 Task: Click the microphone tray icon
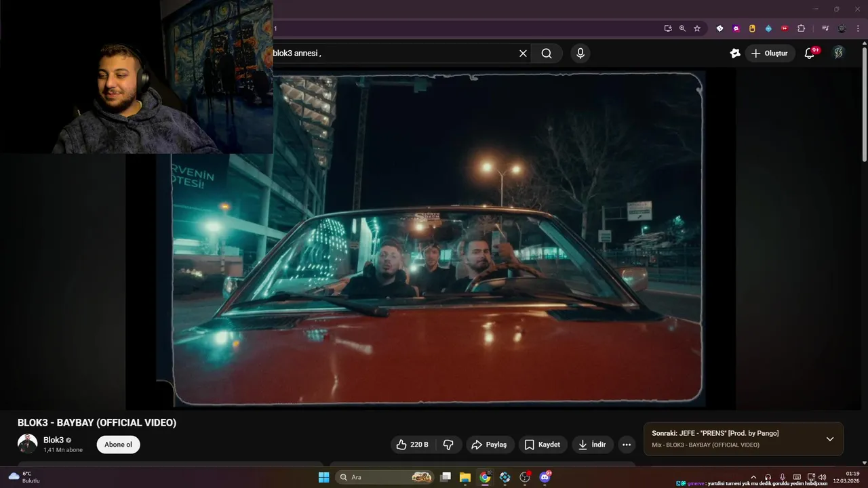pyautogui.click(x=783, y=477)
